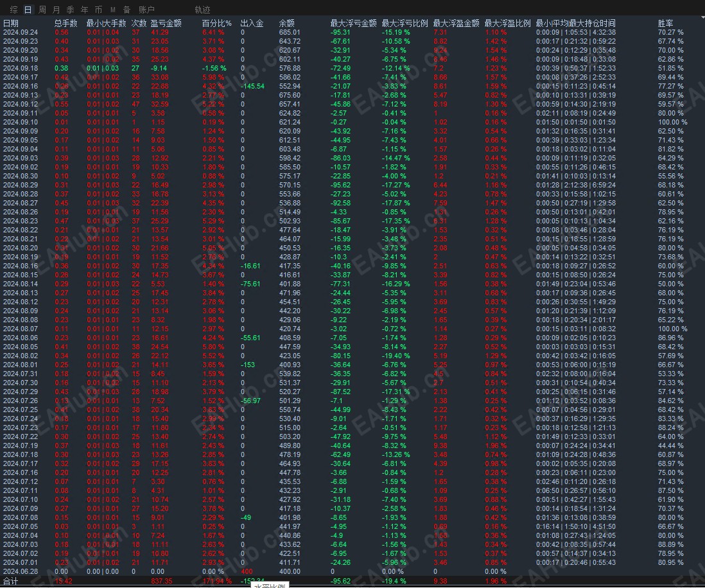Viewport: 705px width, 588px height.
Task: Click the 539.82 balance cell
Action: [x=290, y=374]
